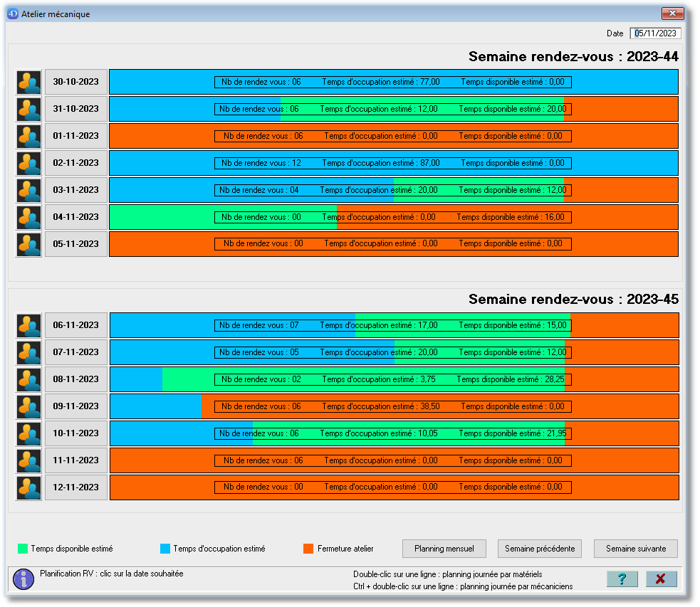Close the Atelier mécanique window
Image resolution: width=700 pixels, height=607 pixels.
673,14
